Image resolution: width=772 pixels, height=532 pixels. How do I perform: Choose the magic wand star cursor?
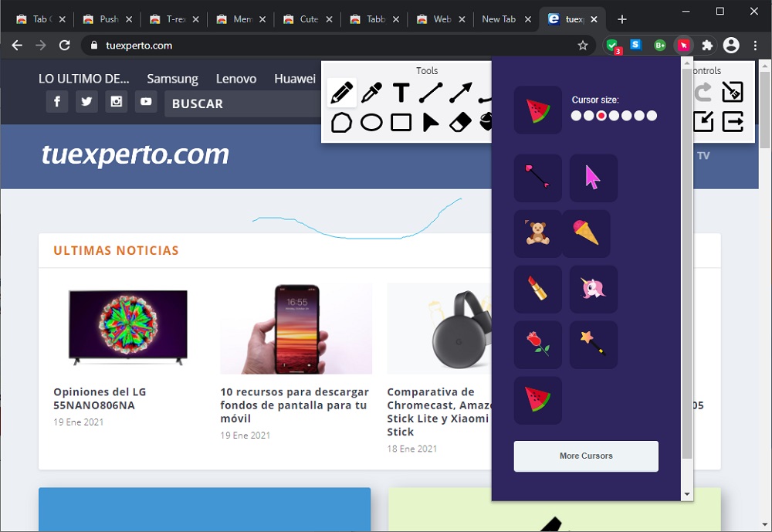593,344
